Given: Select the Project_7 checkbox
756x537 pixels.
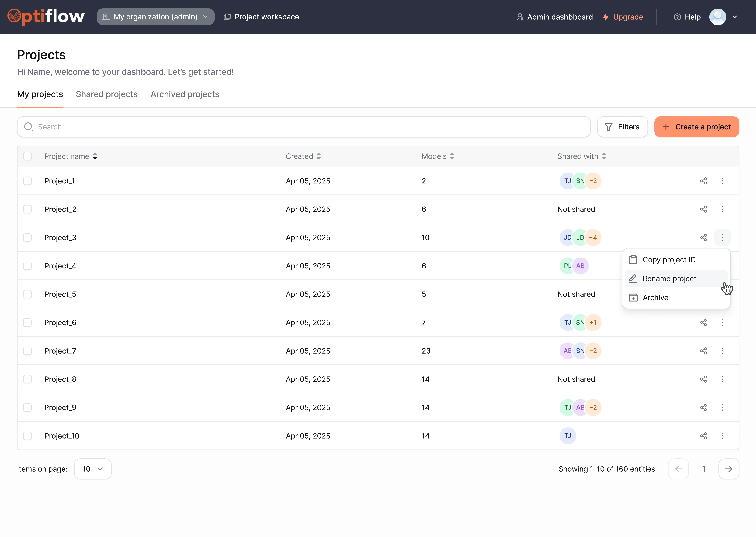Looking at the screenshot, I should (x=27, y=351).
